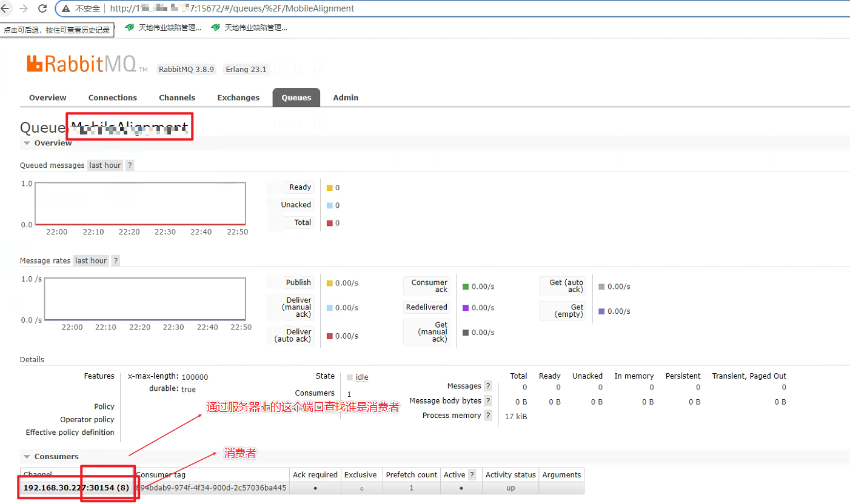Click the Publish rate label
The height and width of the screenshot is (504, 850).
tap(298, 282)
